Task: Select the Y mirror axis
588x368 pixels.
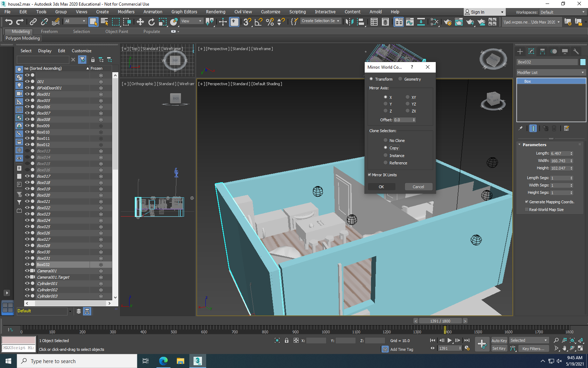Action: click(385, 104)
